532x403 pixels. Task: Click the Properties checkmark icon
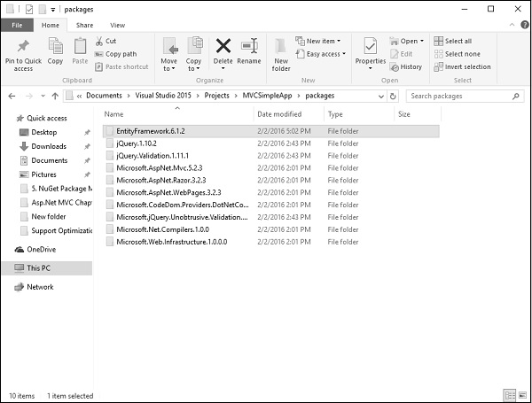[x=370, y=46]
